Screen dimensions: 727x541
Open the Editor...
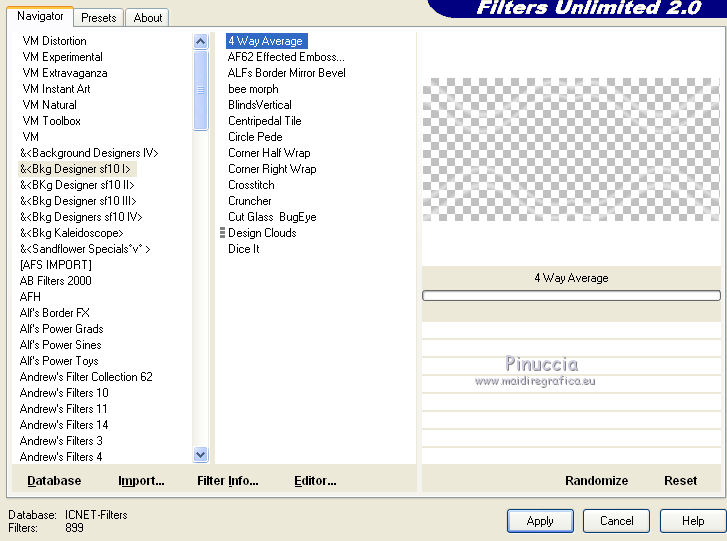click(315, 481)
